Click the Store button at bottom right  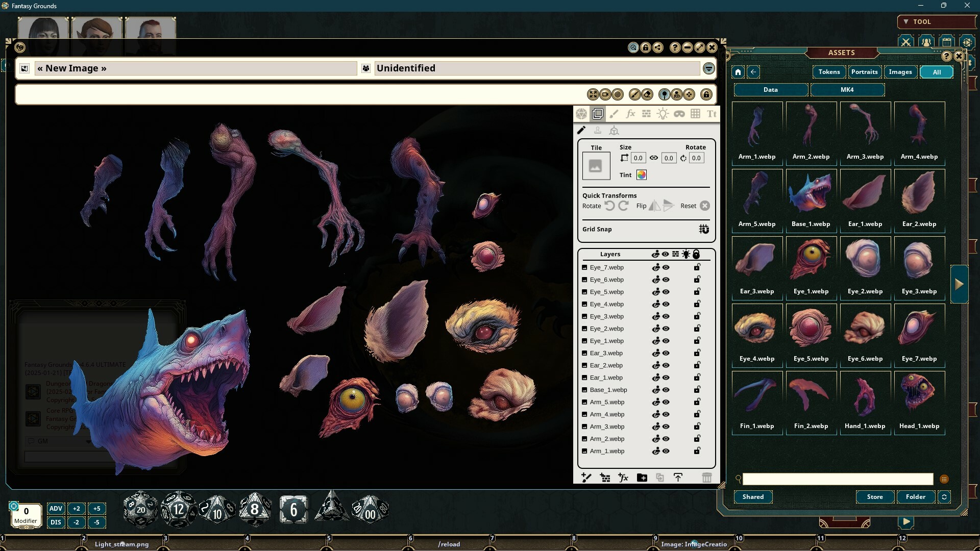tap(874, 496)
